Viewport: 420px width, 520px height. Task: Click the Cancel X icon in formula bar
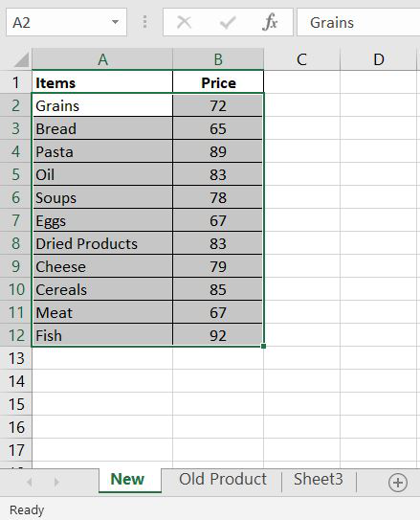[184, 23]
